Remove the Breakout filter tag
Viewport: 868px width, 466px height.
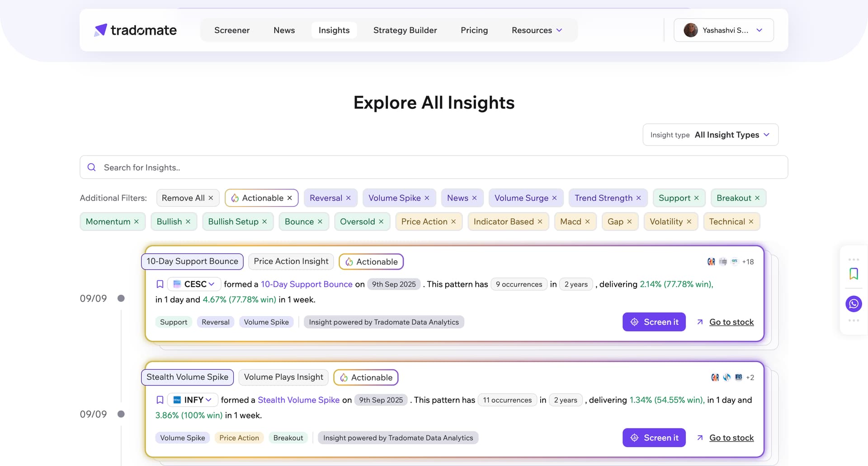[x=757, y=198]
